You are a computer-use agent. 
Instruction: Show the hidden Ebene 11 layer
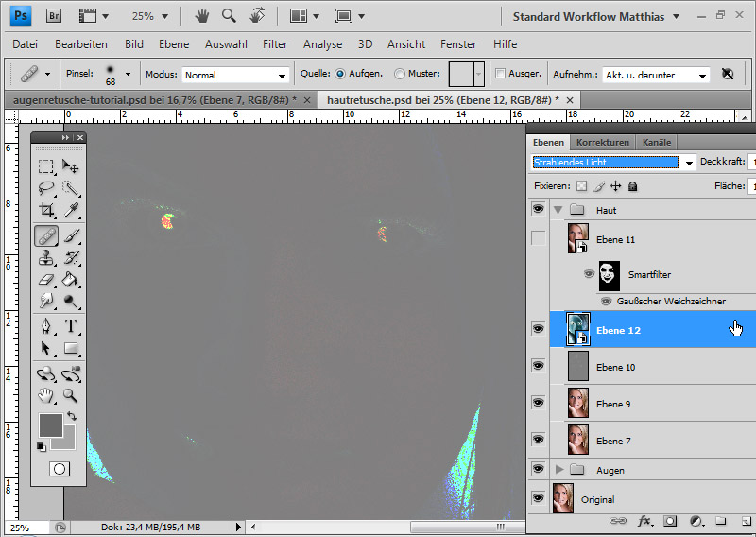pyautogui.click(x=539, y=239)
